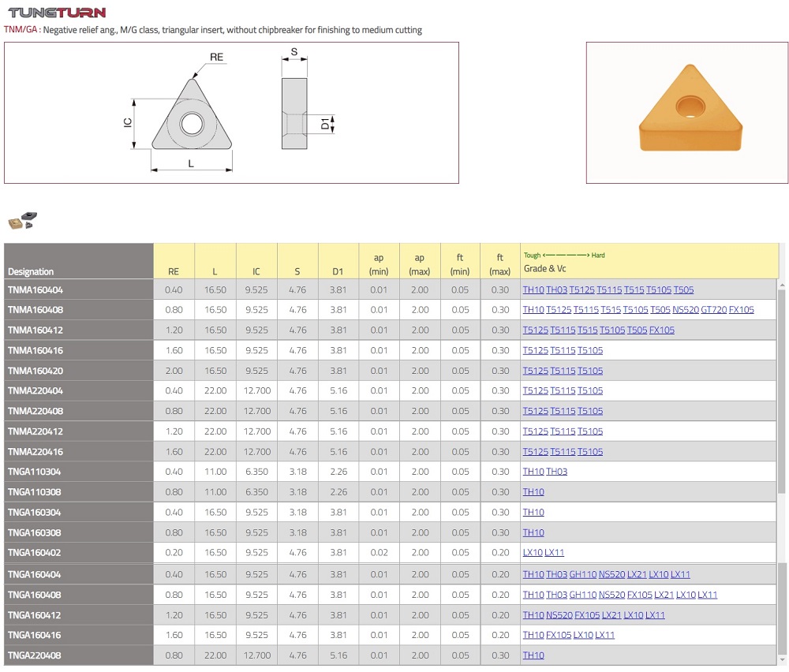Viewport: 789px width, 672px height.
Task: Select the TNGA160416 designation cell
Action: (78, 635)
